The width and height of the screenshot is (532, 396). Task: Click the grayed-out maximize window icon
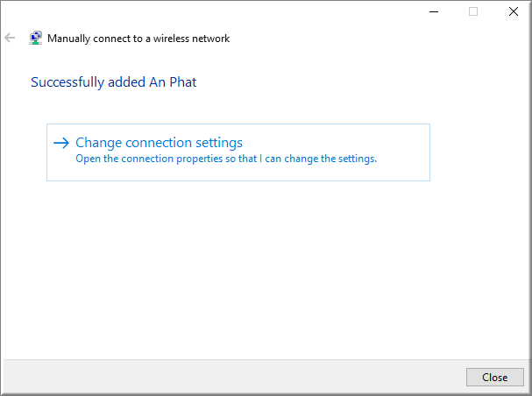pyautogui.click(x=473, y=11)
